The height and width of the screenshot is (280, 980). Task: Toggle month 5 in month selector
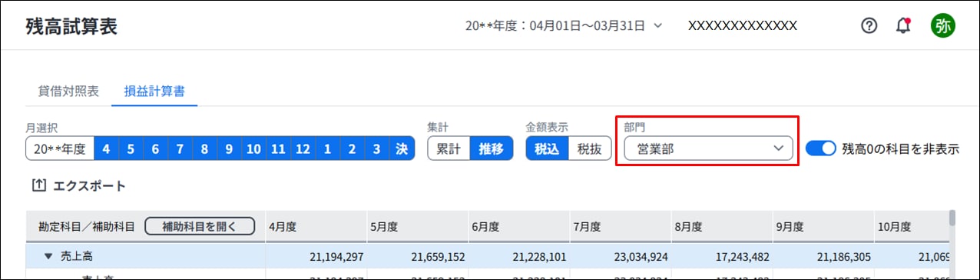click(131, 148)
